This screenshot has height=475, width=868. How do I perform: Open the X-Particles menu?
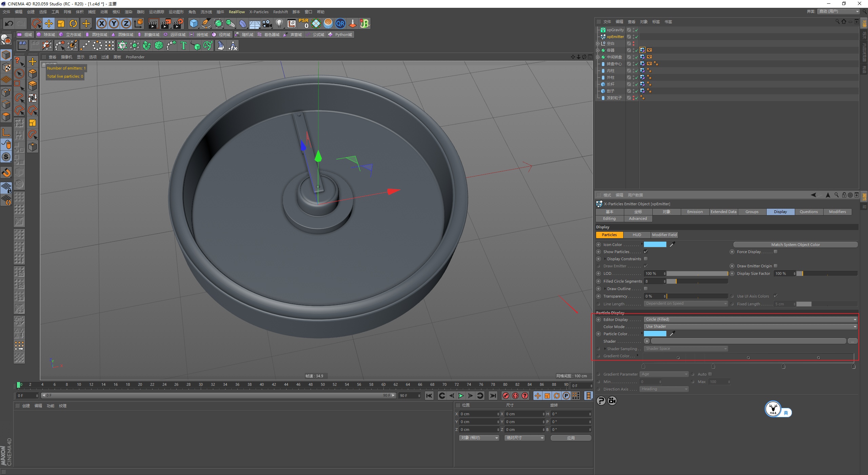(x=259, y=12)
